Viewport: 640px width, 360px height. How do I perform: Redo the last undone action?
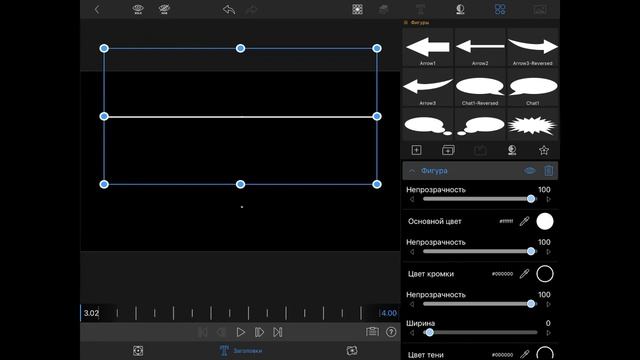click(x=252, y=9)
